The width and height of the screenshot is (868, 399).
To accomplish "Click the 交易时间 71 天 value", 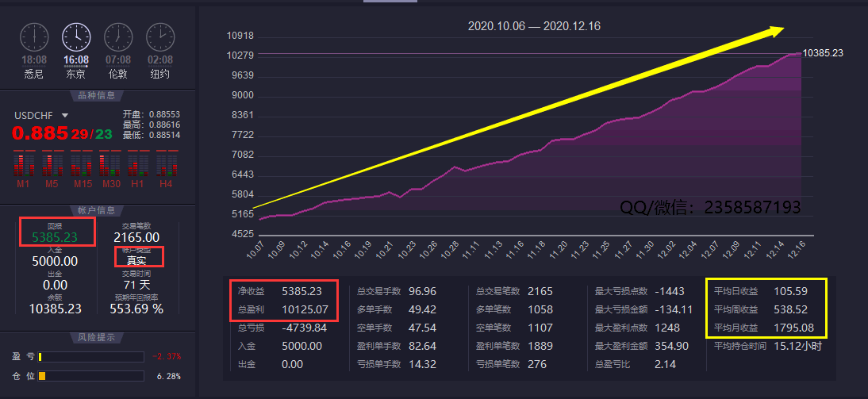I will 136,285.
